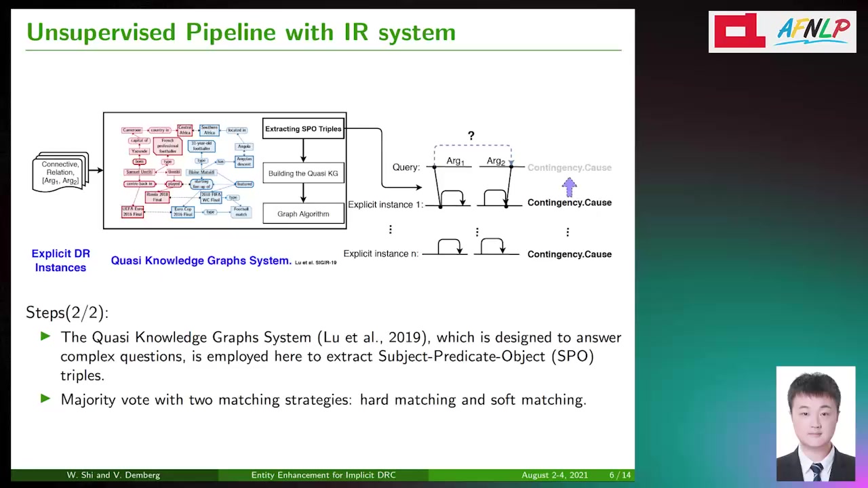The image size is (868, 488).
Task: Click the 'Steps(2/2):' heading
Action: pyautogui.click(x=67, y=312)
